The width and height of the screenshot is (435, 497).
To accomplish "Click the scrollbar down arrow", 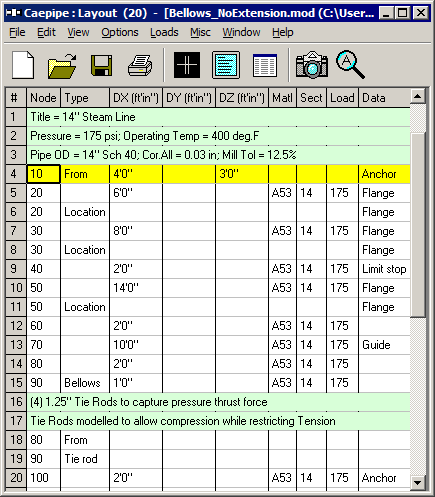I will (x=417, y=482).
